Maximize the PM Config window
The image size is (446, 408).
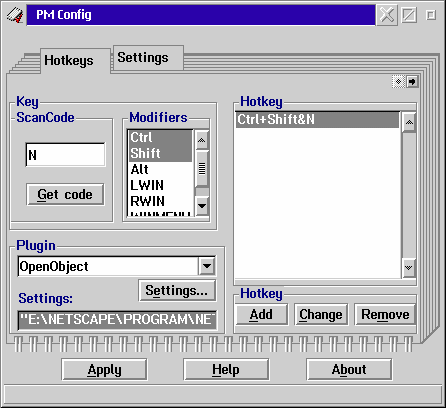click(x=409, y=15)
